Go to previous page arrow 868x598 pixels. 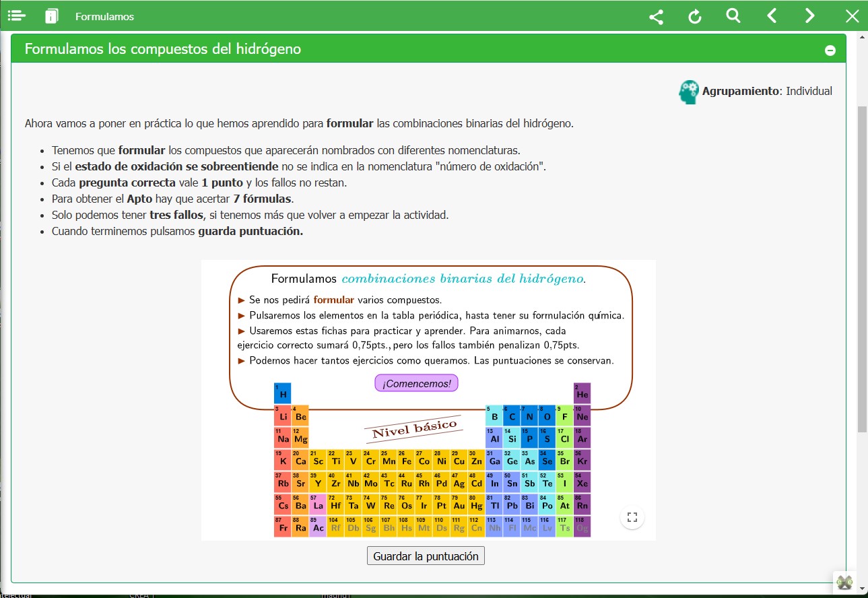772,16
